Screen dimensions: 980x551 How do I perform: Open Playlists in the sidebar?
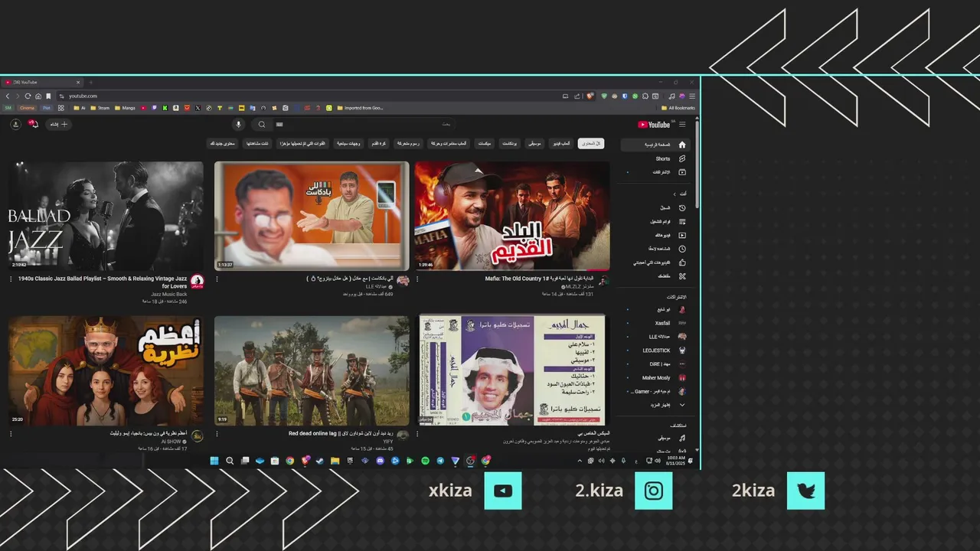point(655,221)
